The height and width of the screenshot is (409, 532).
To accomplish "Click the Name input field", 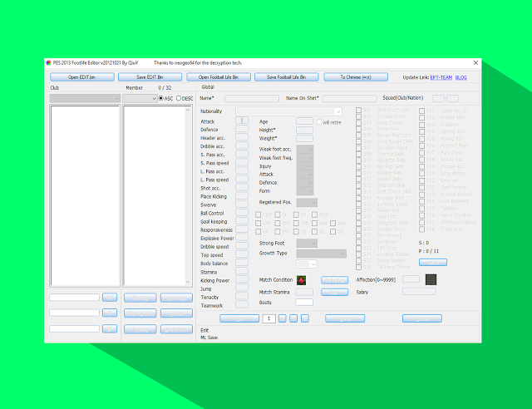I will [252, 98].
